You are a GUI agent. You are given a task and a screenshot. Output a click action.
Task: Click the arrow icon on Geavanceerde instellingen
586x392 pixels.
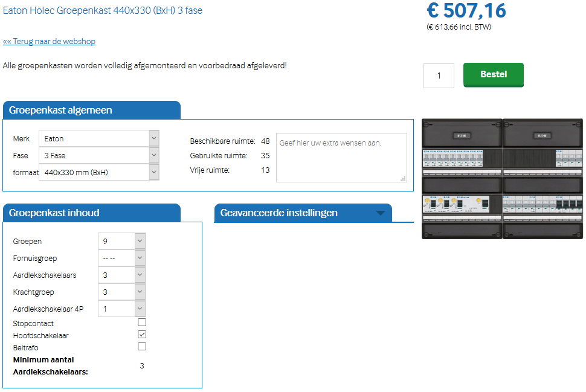click(381, 213)
